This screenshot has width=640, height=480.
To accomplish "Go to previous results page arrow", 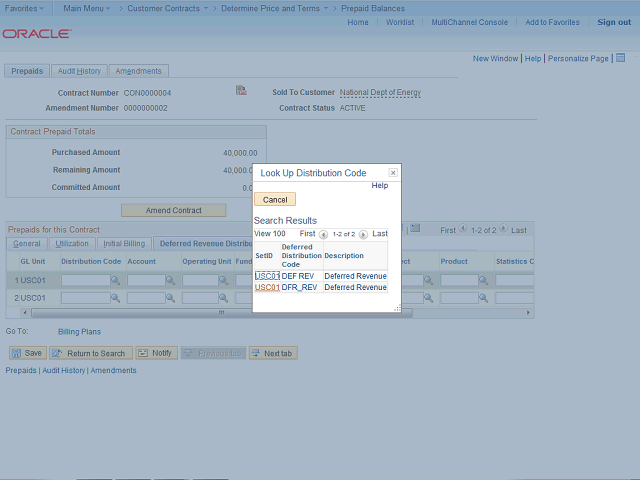I will (x=323, y=234).
